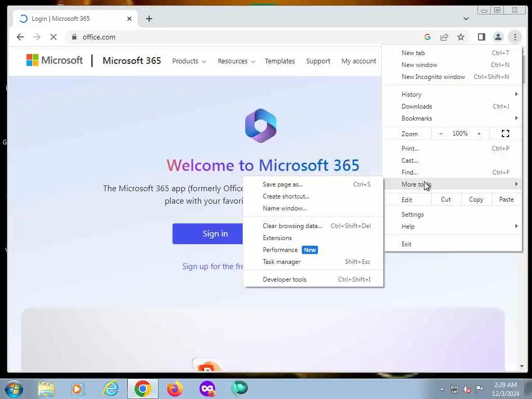Choose Print from Chrome menu

(453, 149)
